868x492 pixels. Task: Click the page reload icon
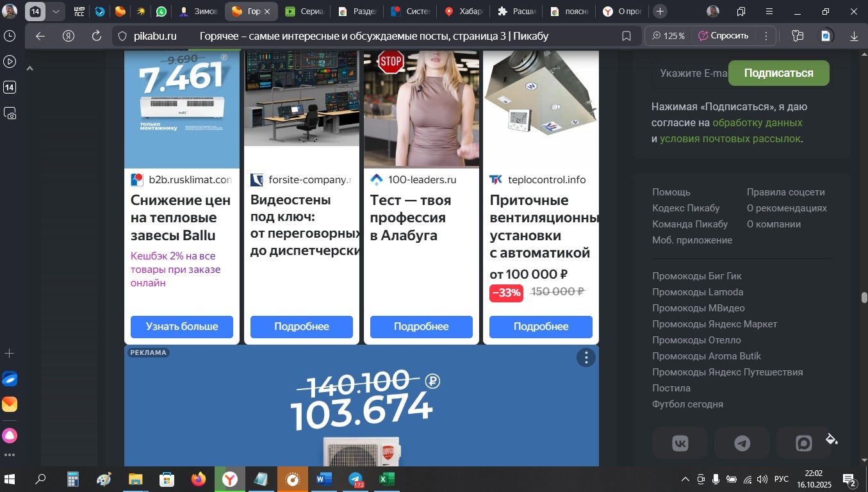point(97,37)
